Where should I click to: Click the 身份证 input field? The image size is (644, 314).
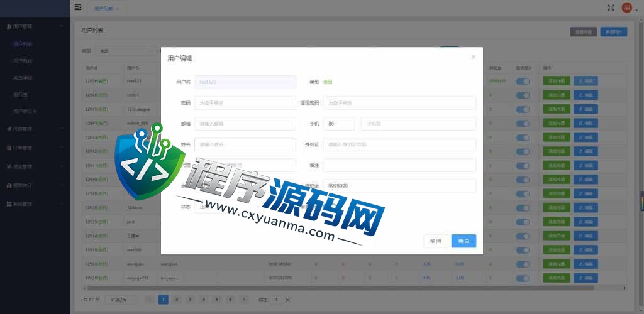(399, 144)
